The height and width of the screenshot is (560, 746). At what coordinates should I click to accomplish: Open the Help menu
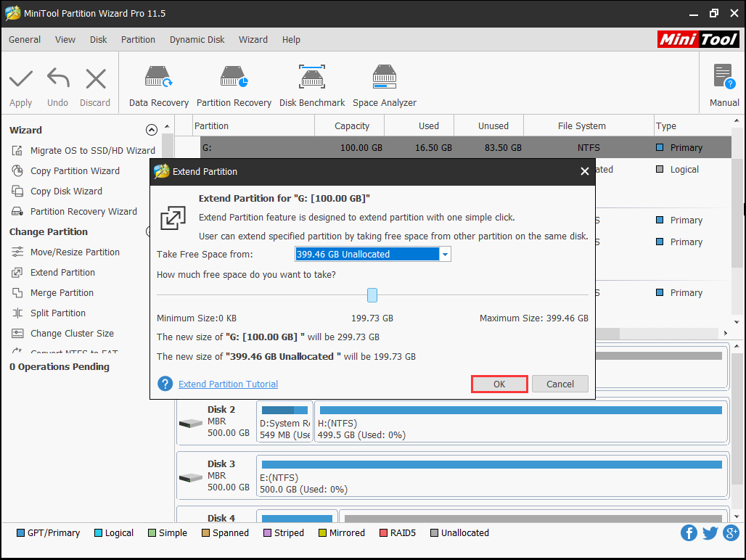tap(291, 39)
